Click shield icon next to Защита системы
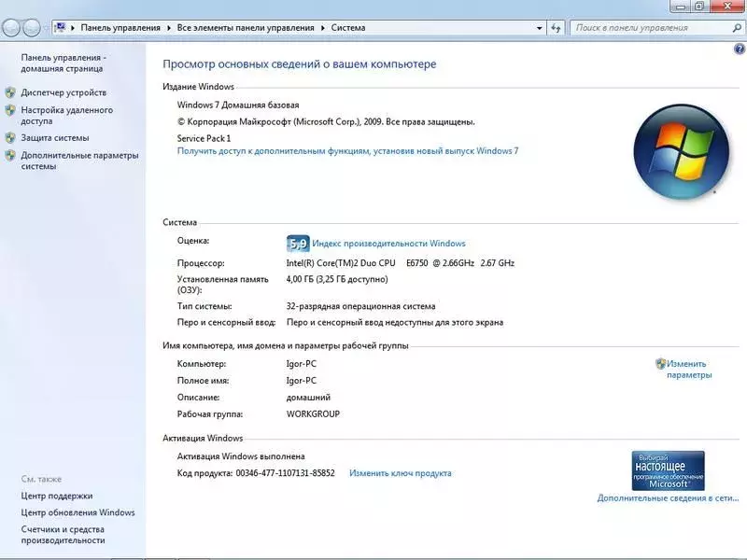The height and width of the screenshot is (560, 747). coord(10,138)
